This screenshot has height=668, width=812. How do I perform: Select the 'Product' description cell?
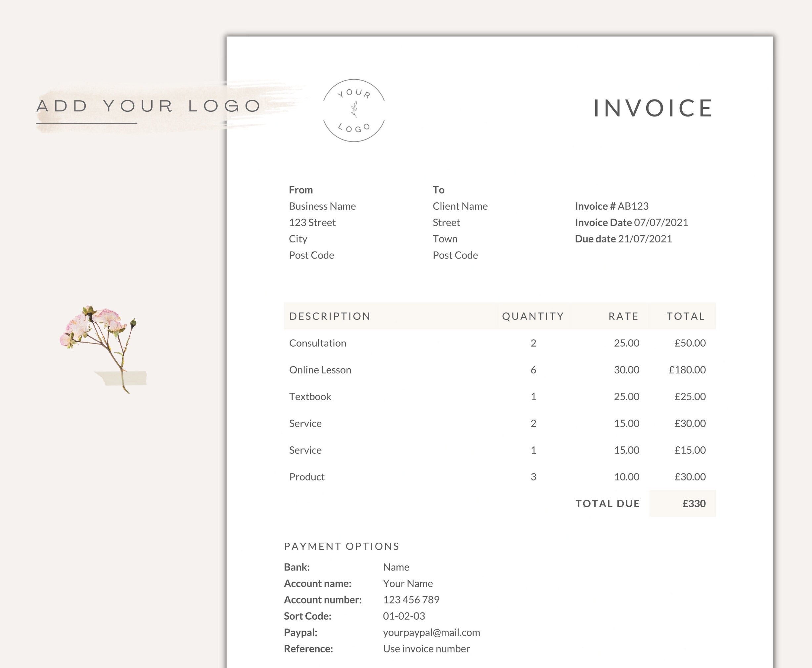(x=307, y=477)
